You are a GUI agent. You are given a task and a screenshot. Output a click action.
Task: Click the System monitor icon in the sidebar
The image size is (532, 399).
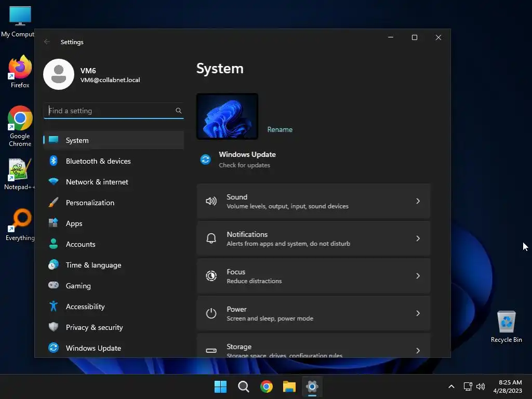pos(54,140)
